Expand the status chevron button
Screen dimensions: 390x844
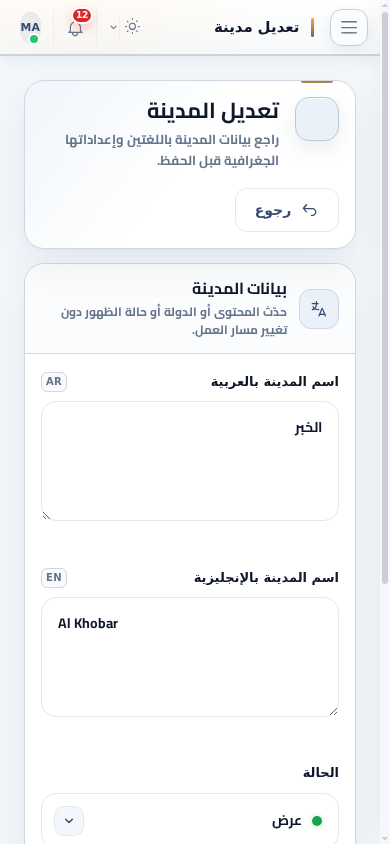[69, 821]
